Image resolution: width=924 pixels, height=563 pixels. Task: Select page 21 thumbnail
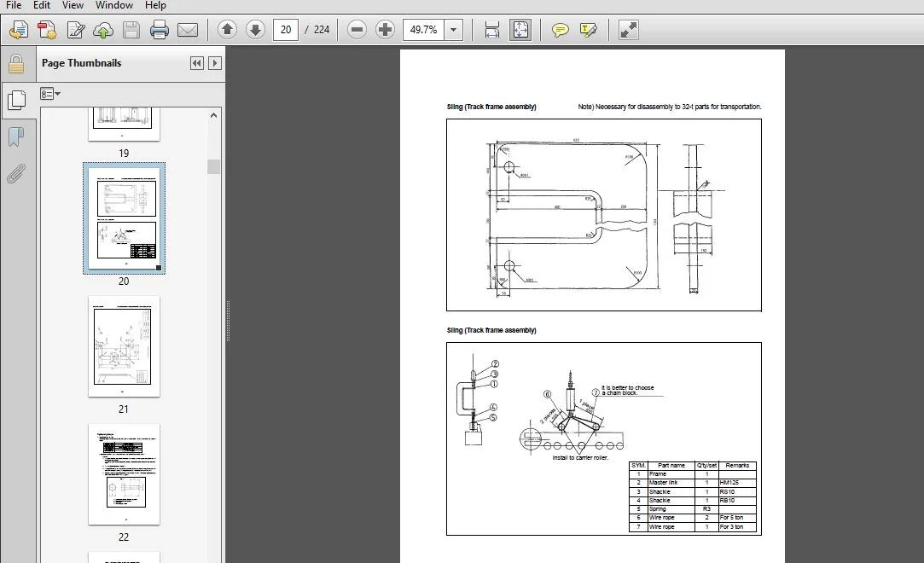(x=124, y=346)
